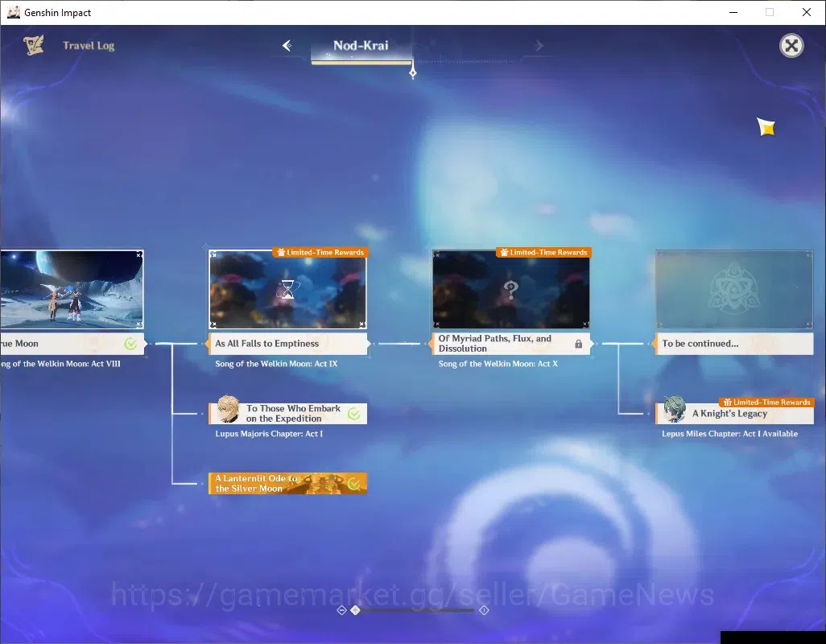The height and width of the screenshot is (644, 826).
Task: Select the Nod-Krai region tab
Action: click(x=361, y=46)
